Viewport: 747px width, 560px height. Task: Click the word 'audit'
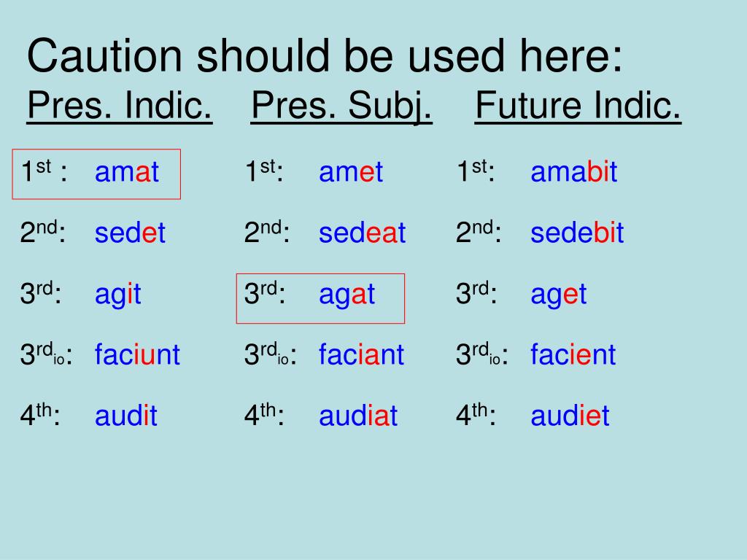(x=125, y=415)
